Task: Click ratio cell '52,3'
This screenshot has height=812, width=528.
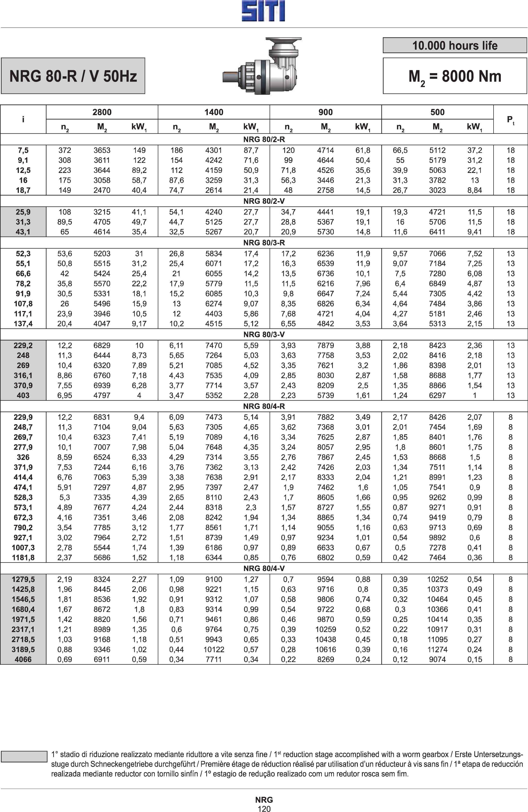Action: click(x=23, y=253)
